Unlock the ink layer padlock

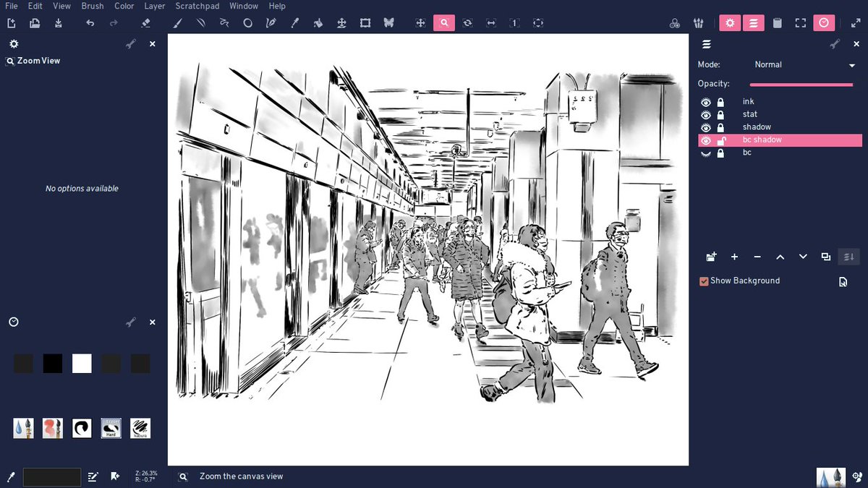(720, 102)
